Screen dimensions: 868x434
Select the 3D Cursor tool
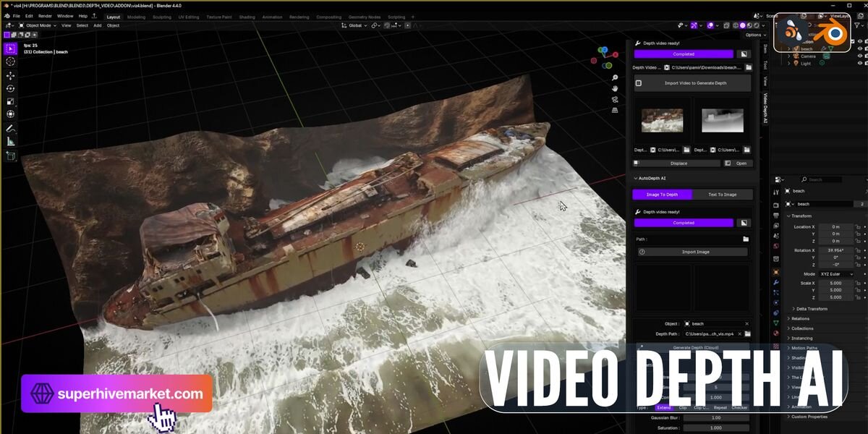point(11,61)
